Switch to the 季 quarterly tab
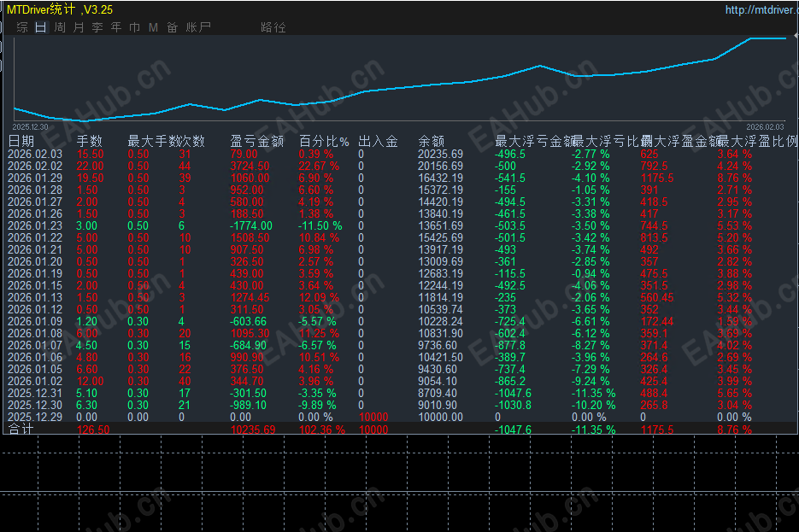Viewport: 799px width, 532px height. [97, 27]
